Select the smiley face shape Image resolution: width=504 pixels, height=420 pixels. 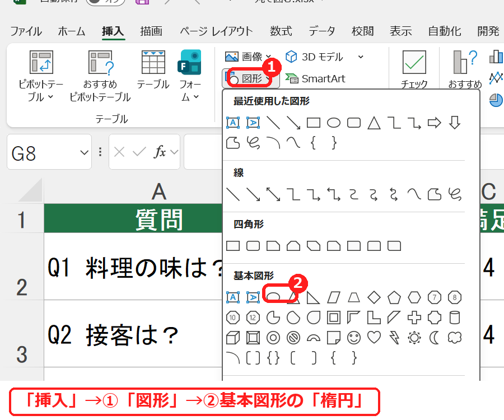(354, 338)
